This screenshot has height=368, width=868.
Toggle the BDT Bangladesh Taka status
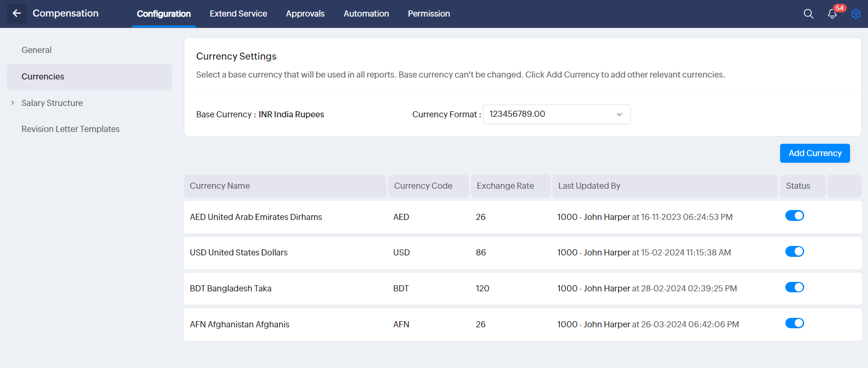coord(794,288)
